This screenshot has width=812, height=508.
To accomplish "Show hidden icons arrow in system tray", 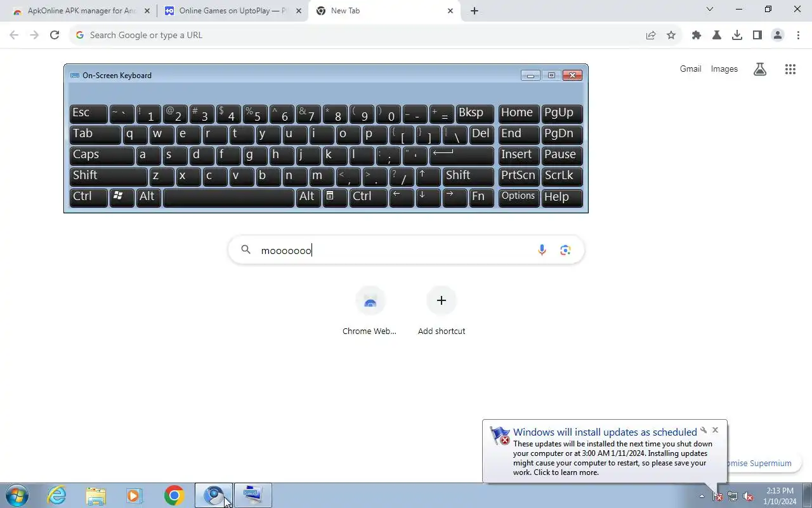I will (702, 497).
